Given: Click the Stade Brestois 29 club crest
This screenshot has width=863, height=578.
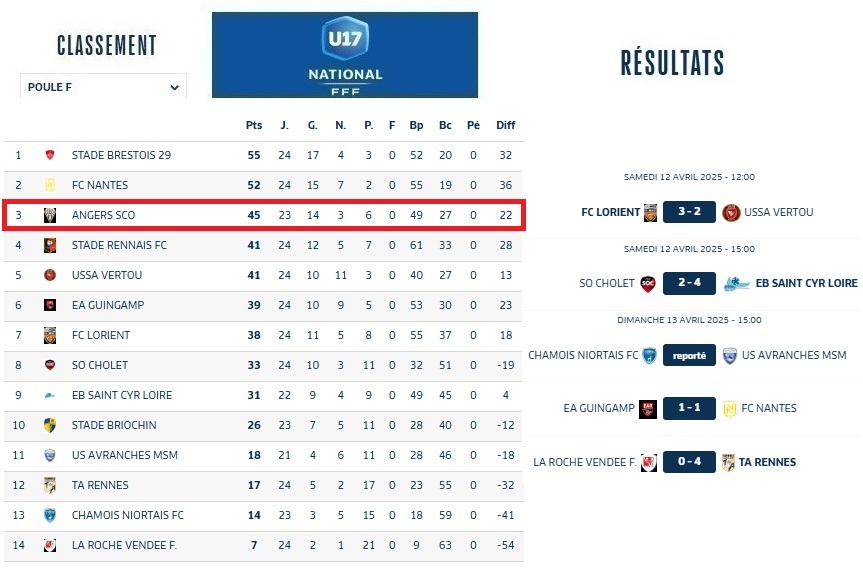Looking at the screenshot, I should point(50,155).
